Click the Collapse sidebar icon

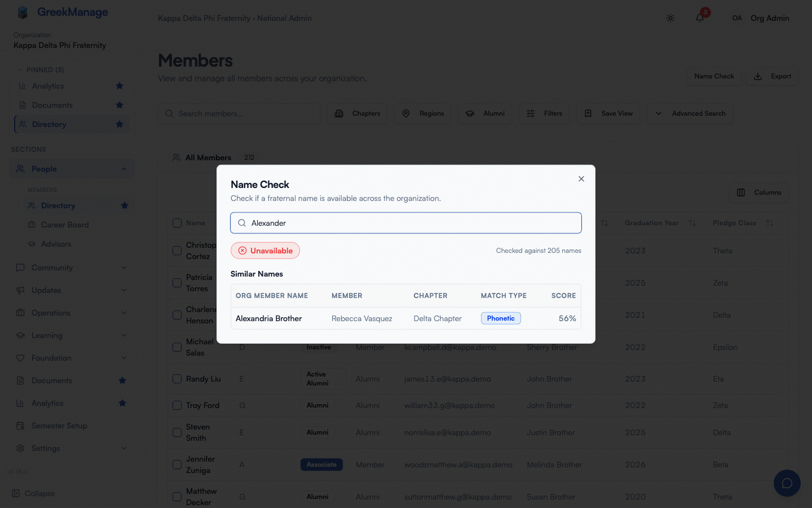(x=16, y=493)
